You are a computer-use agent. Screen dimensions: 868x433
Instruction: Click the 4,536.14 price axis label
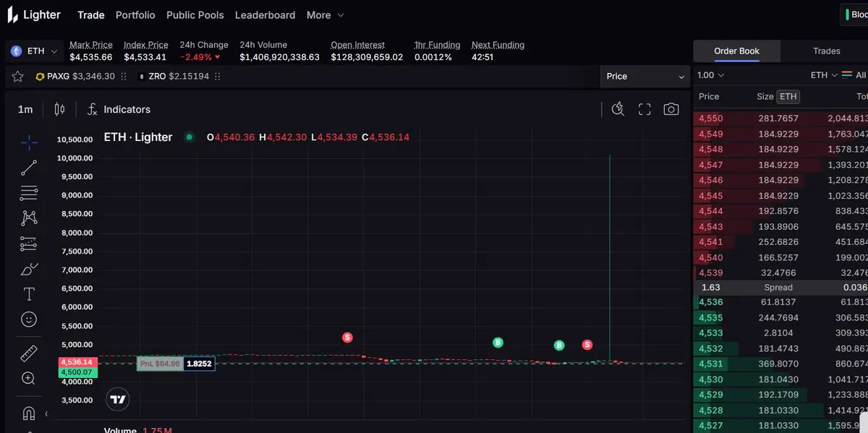(77, 361)
